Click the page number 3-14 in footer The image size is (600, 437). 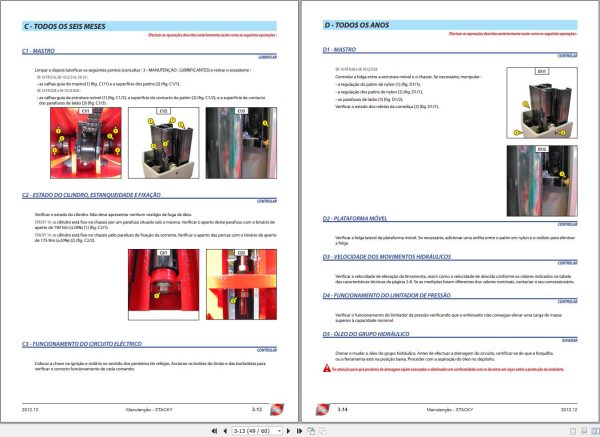click(x=342, y=409)
